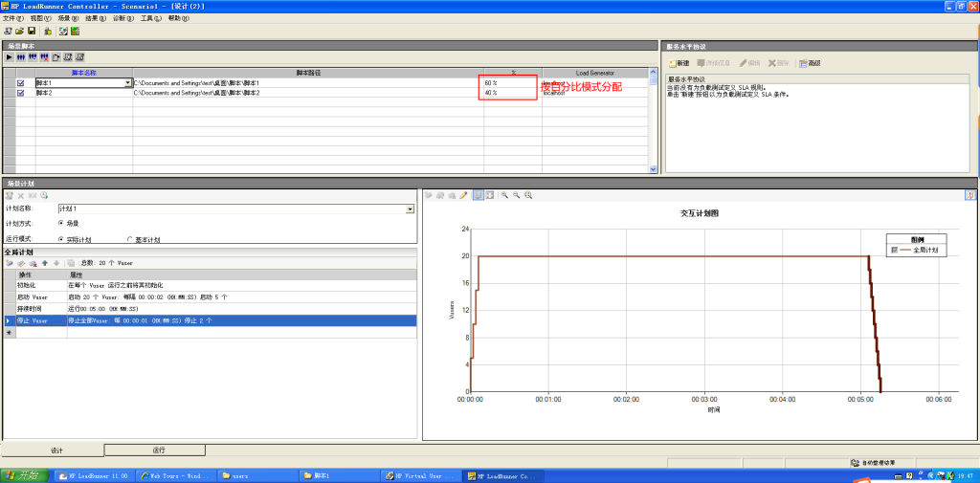Viewport: 980px width, 483px height.
Task: Uncheck the 脚本1 script checkbox
Action: pos(20,83)
